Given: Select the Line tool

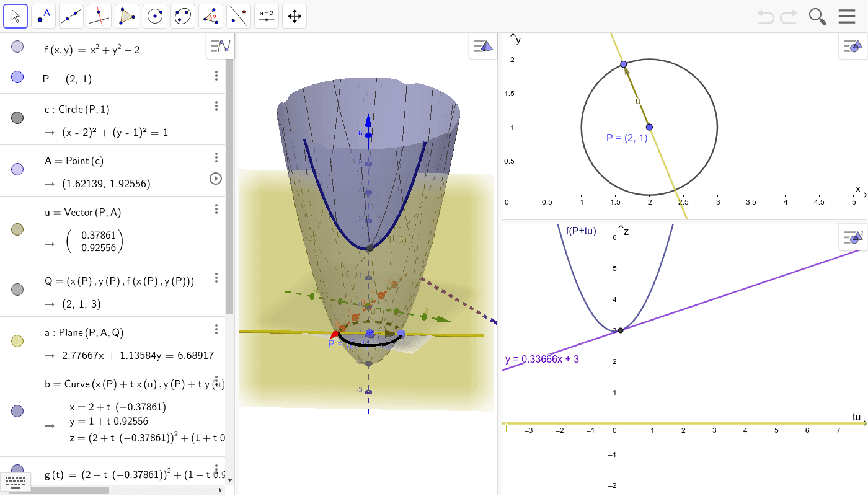Looking at the screenshot, I should (71, 15).
